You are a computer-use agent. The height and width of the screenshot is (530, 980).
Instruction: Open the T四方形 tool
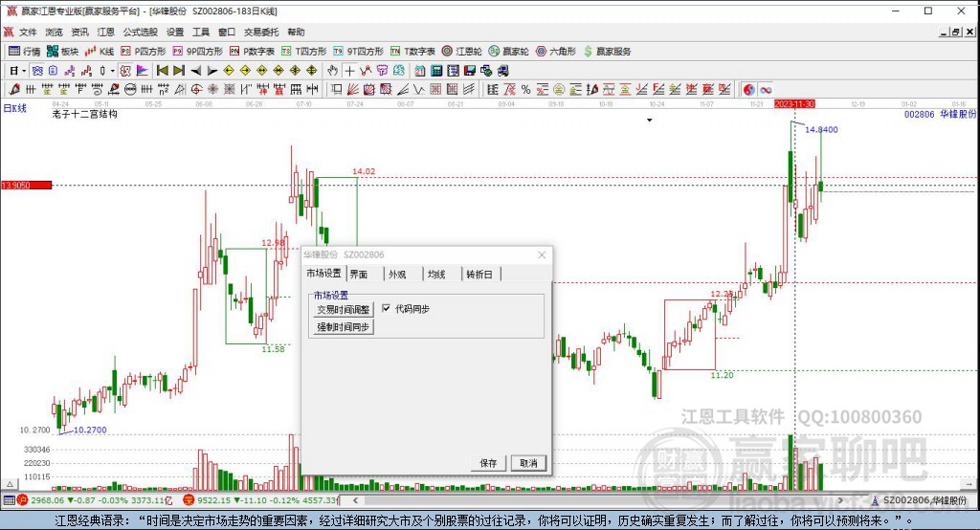[x=303, y=52]
